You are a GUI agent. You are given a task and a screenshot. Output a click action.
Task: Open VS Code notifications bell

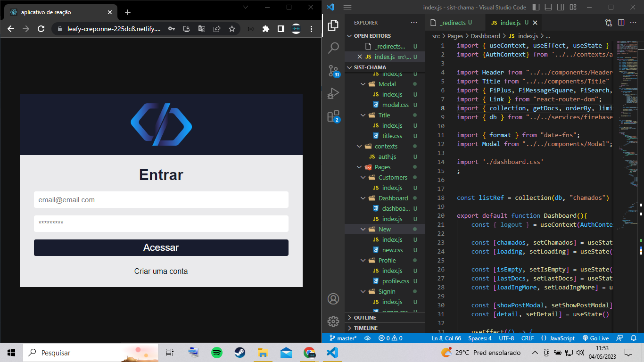point(634,338)
